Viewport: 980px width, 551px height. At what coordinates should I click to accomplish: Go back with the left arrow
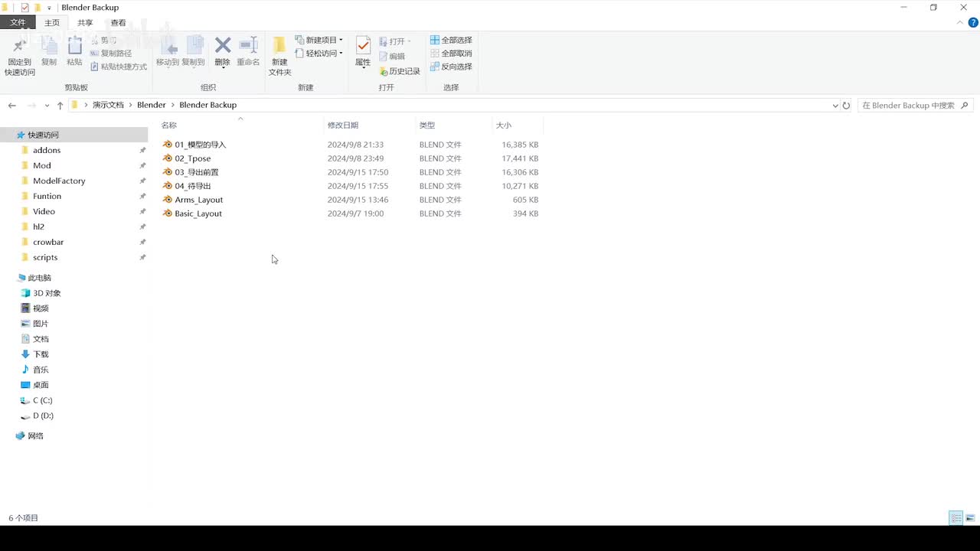(x=12, y=106)
